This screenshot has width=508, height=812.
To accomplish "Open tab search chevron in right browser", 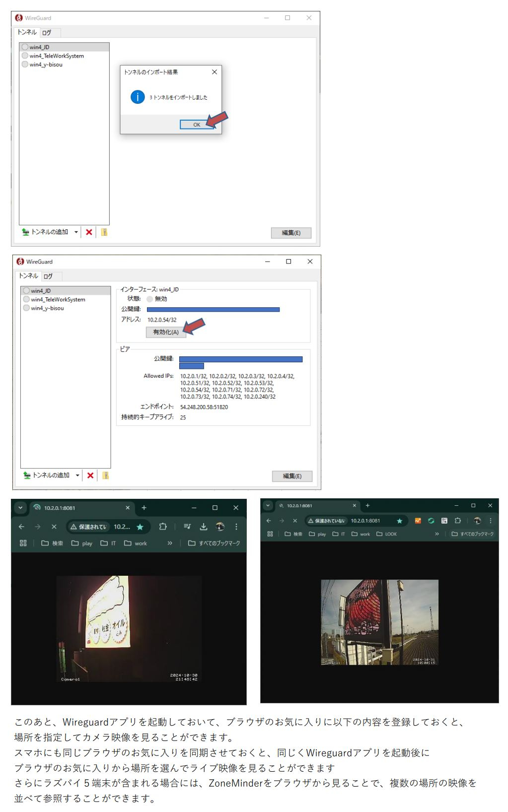I will [x=268, y=505].
